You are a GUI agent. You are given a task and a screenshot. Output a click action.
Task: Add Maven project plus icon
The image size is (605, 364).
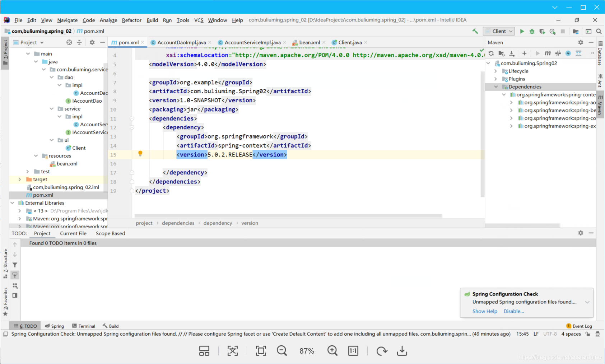[x=524, y=53]
